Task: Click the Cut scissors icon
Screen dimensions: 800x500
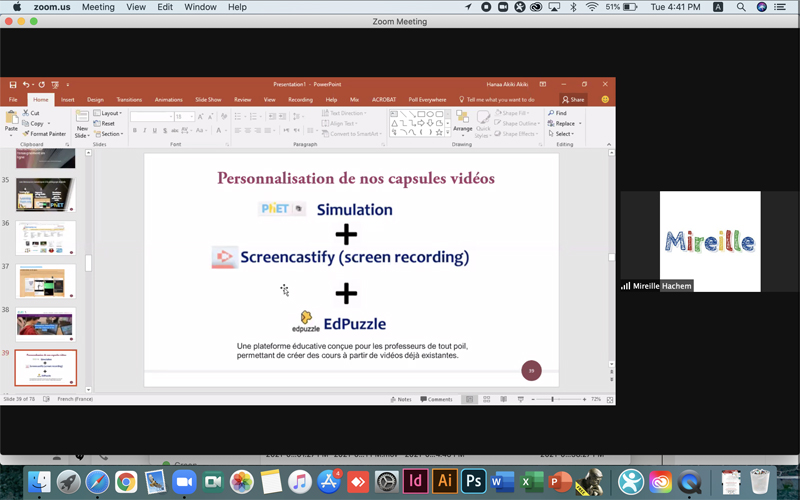Action: point(26,113)
